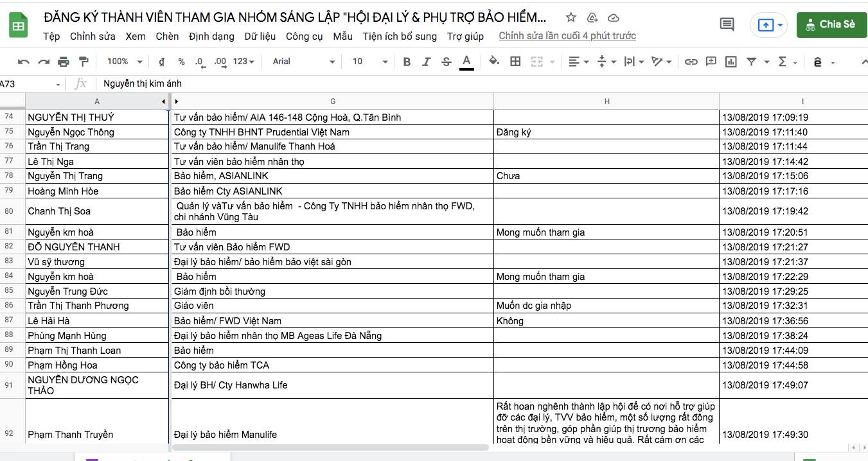Format selection as currency (đ)

pos(161,62)
